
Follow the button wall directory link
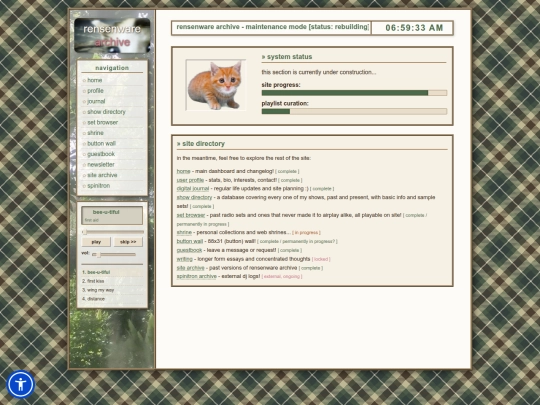point(190,241)
